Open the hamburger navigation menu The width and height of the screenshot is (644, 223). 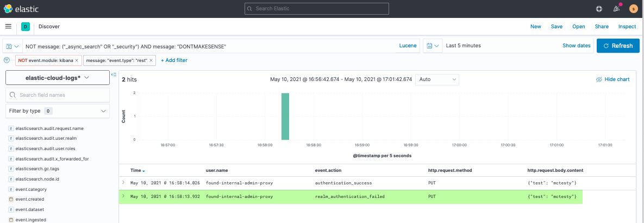click(x=8, y=26)
